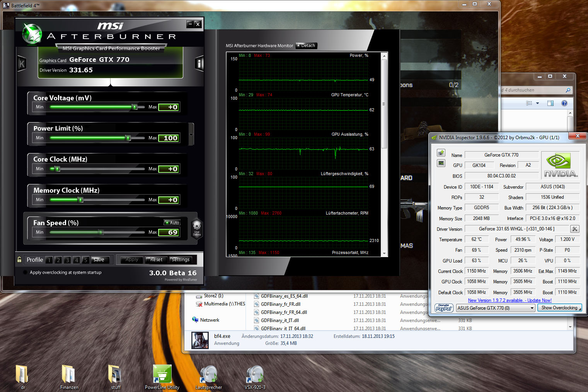Select GDFBinary_es_ES_64.dll file
The image size is (588, 392).
click(x=284, y=296)
